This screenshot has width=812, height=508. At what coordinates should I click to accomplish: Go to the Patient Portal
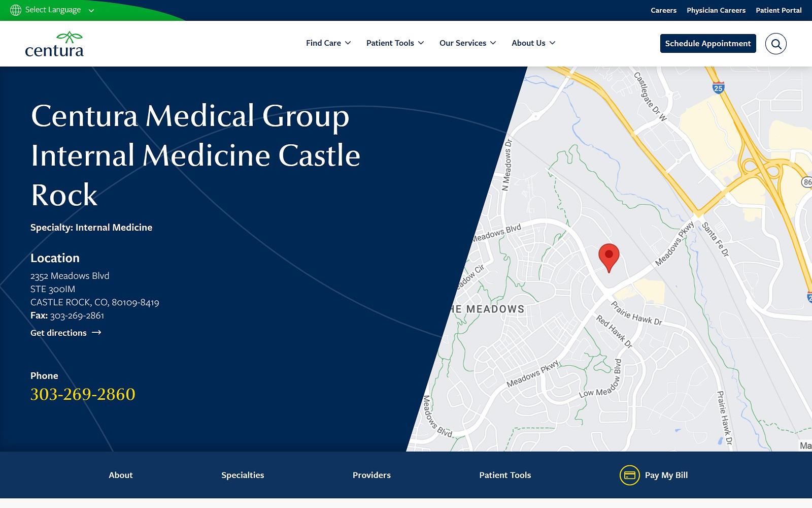tap(779, 10)
